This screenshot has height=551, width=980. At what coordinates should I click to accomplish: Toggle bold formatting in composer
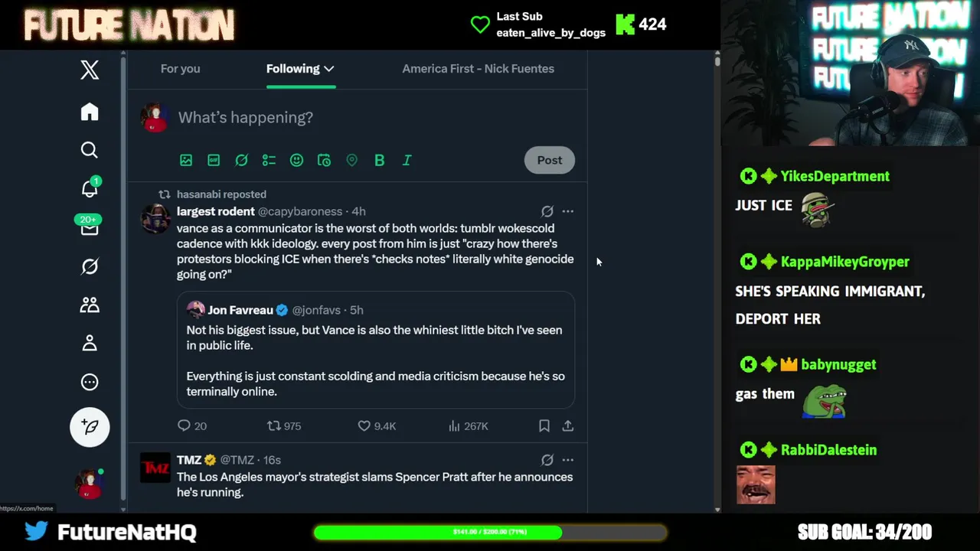tap(379, 160)
